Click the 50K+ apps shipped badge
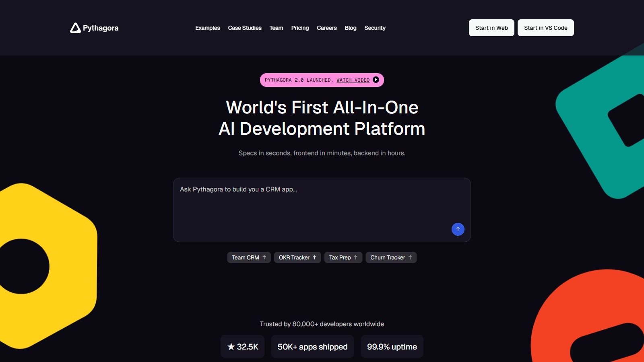Image resolution: width=644 pixels, height=362 pixels. [x=312, y=346]
